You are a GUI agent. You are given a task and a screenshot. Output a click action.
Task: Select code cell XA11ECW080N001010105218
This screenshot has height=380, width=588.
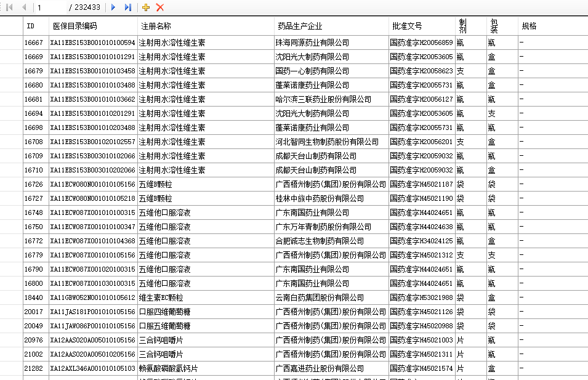click(93, 199)
